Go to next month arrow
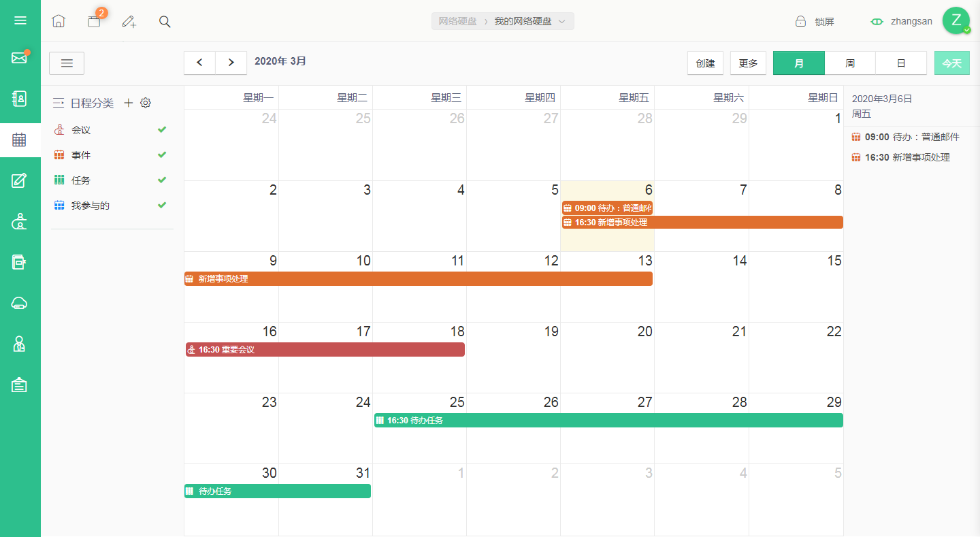Screen dimensions: 980x537 click(x=231, y=63)
